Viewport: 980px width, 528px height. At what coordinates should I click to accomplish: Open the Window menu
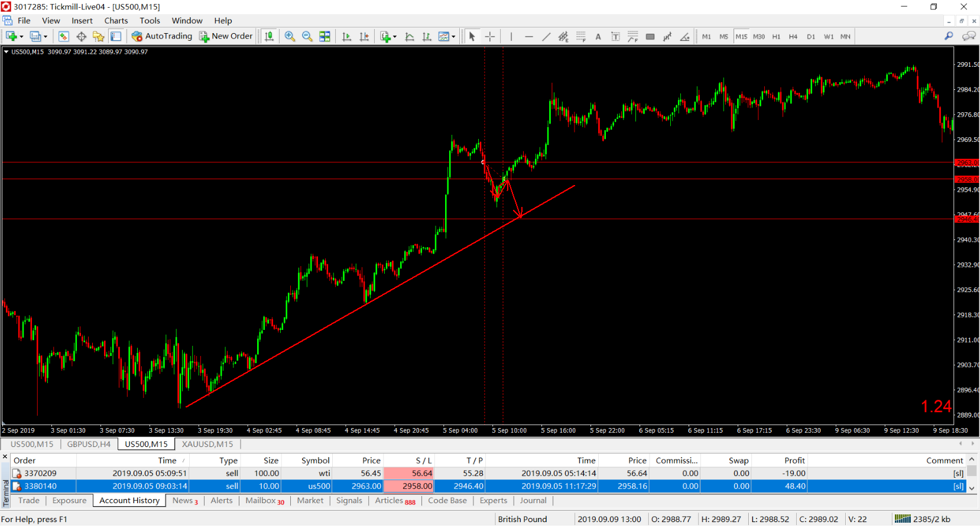pyautogui.click(x=187, y=21)
